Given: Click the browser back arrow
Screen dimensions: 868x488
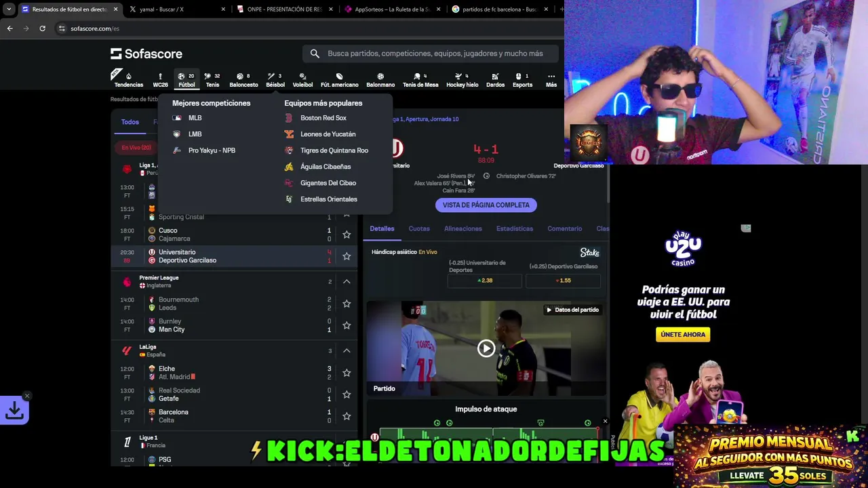Looking at the screenshot, I should coord(9,28).
